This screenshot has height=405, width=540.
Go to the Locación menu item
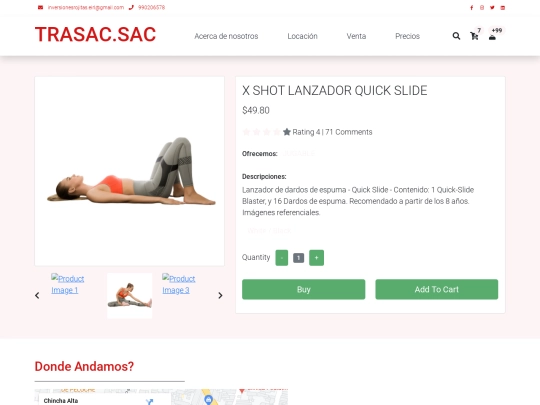pos(302,36)
